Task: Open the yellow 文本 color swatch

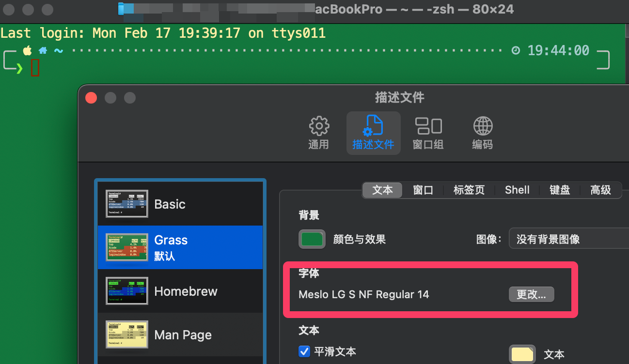Action: pos(522,354)
